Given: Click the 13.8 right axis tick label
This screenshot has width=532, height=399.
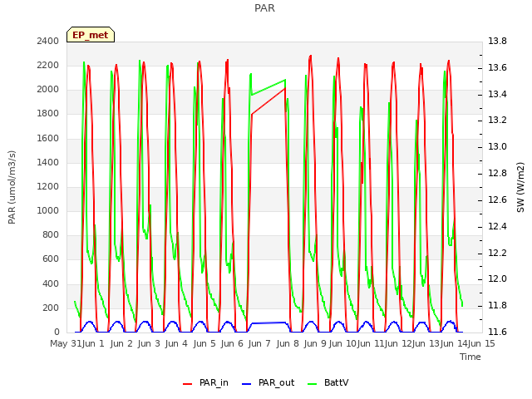Looking at the screenshot, I should point(497,41).
